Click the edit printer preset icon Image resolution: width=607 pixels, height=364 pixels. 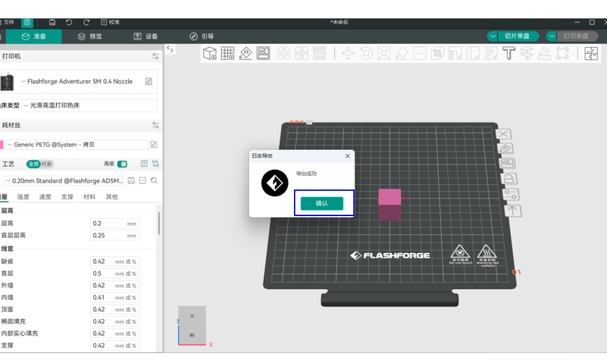(149, 82)
